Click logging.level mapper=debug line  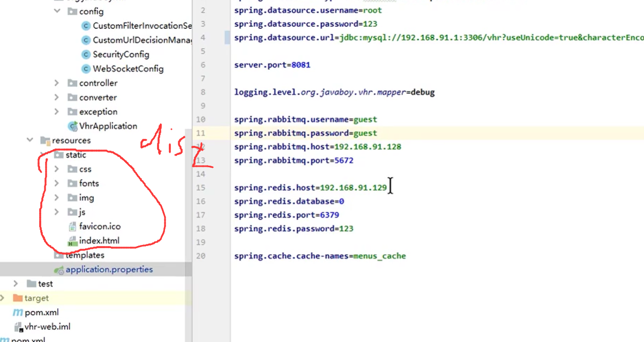click(x=334, y=92)
